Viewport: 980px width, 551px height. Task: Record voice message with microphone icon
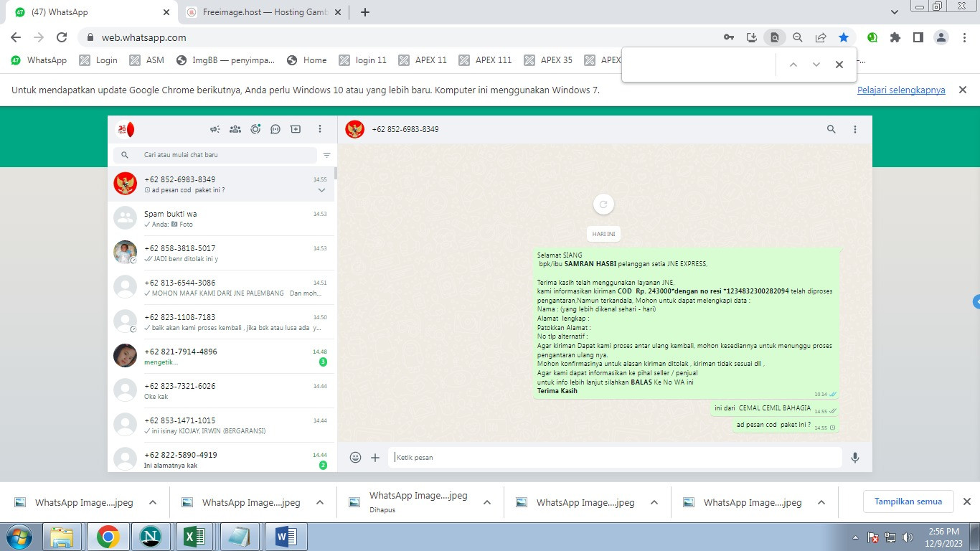(855, 457)
